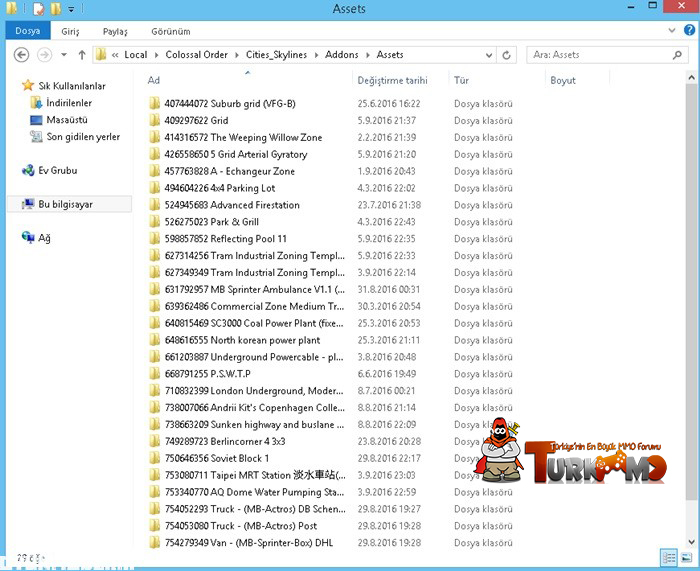Refresh the Assets folder view
Viewport: 700px width, 571px height.
point(506,55)
